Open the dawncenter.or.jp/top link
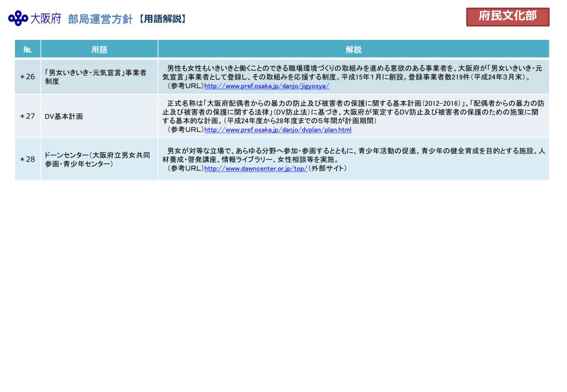Viewport: 567px width, 392px height. coord(256,168)
